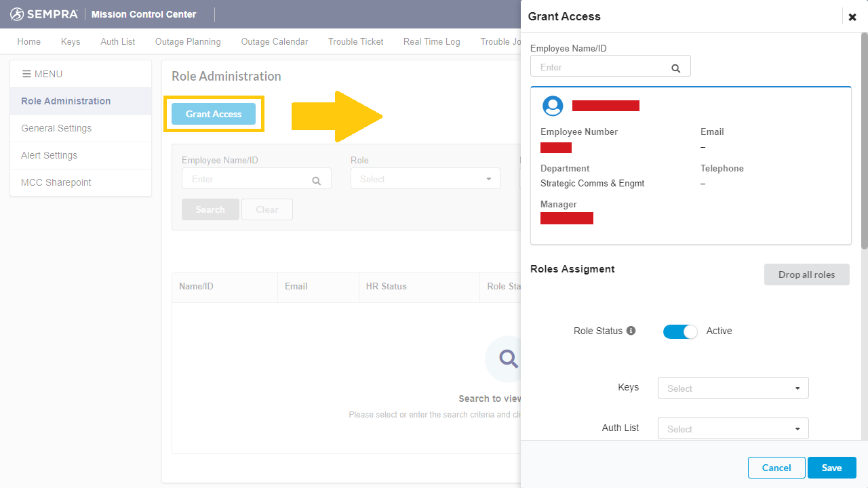
Task: Save the role assignment changes
Action: (x=831, y=467)
